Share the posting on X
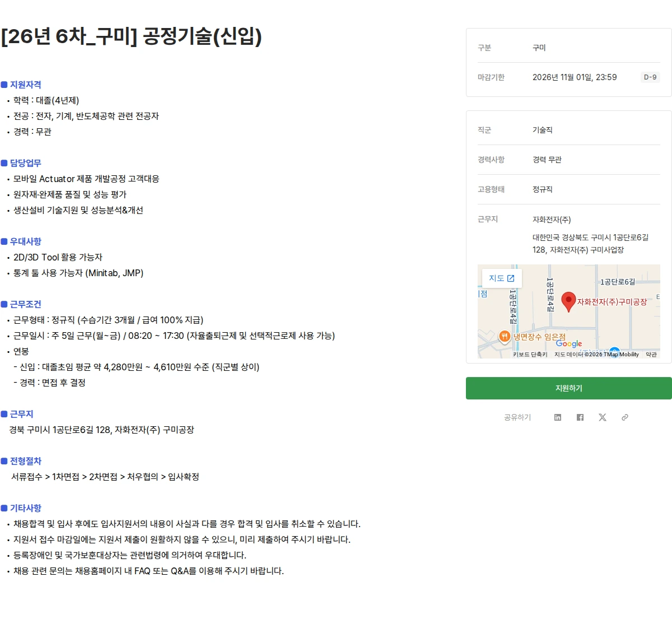Image resolution: width=672 pixels, height=633 pixels. pyautogui.click(x=603, y=417)
